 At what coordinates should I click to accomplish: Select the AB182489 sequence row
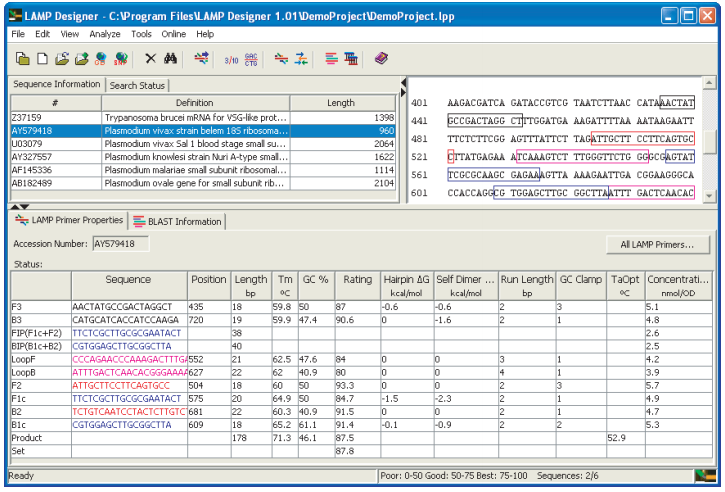(203, 183)
